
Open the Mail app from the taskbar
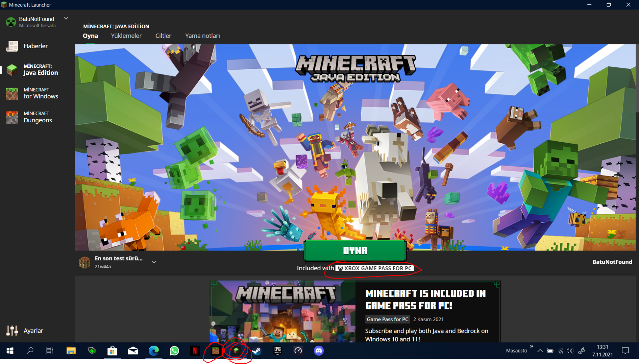(x=133, y=351)
